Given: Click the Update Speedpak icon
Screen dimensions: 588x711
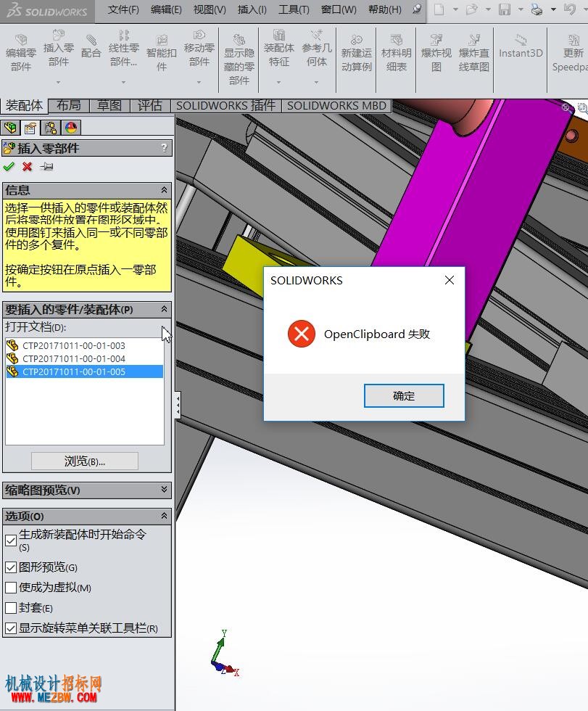Looking at the screenshot, I should [573, 39].
